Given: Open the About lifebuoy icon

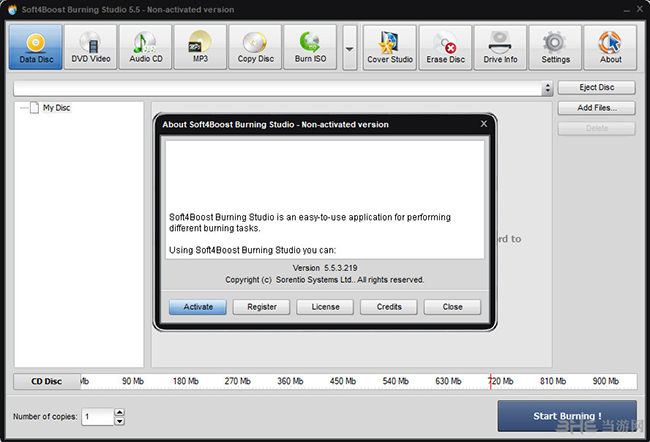Looking at the screenshot, I should tap(610, 47).
